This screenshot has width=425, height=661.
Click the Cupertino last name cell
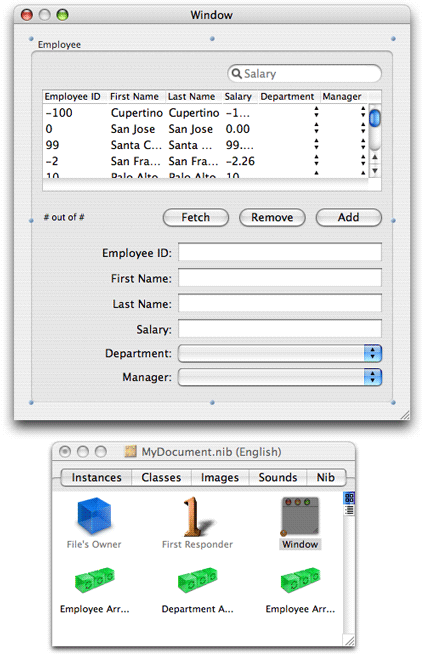(x=194, y=113)
